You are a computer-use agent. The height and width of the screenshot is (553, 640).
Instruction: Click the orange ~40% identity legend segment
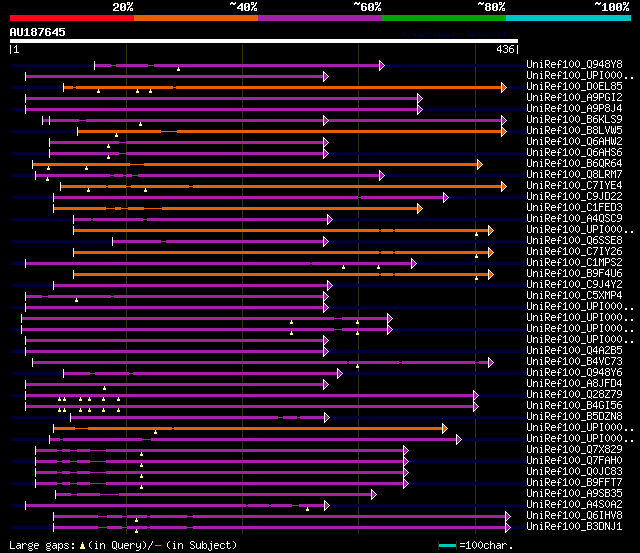pyautogui.click(x=196, y=18)
